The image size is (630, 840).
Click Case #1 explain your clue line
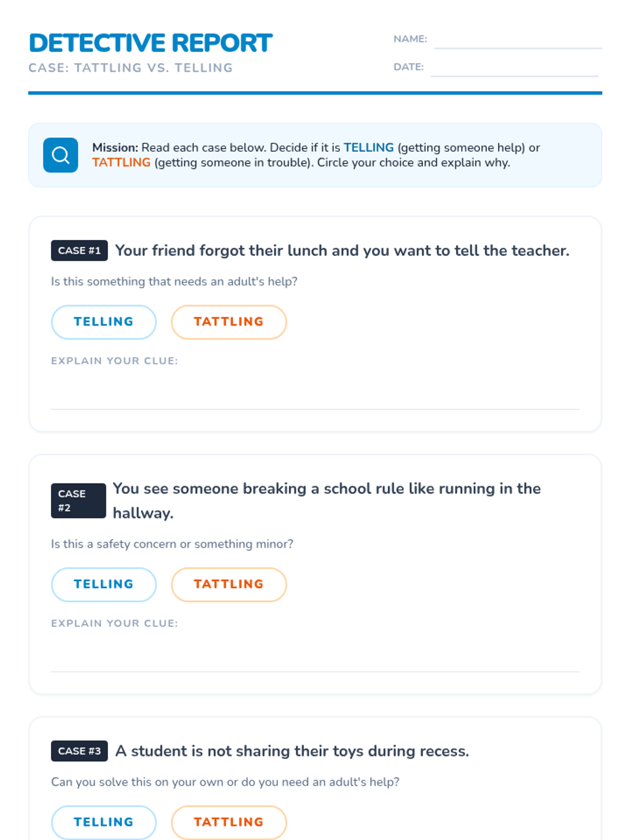coord(315,394)
